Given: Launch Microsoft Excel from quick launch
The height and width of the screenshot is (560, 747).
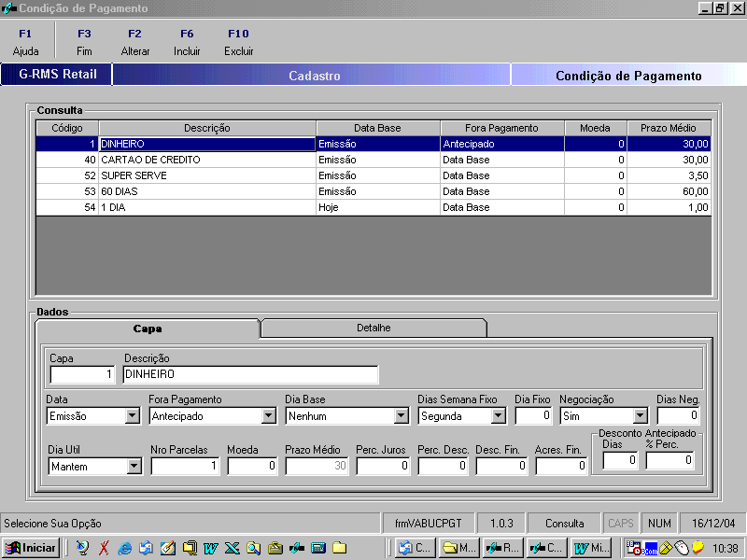Looking at the screenshot, I should click(x=232, y=548).
